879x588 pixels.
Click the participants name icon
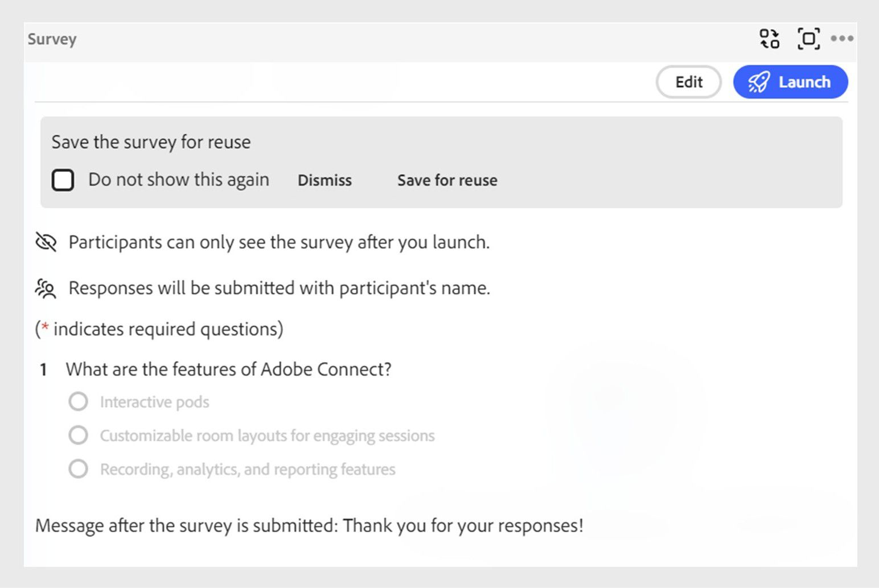point(46,289)
